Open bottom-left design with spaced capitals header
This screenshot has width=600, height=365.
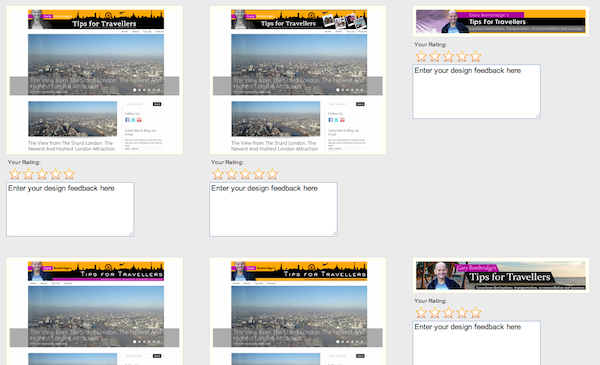(95, 311)
